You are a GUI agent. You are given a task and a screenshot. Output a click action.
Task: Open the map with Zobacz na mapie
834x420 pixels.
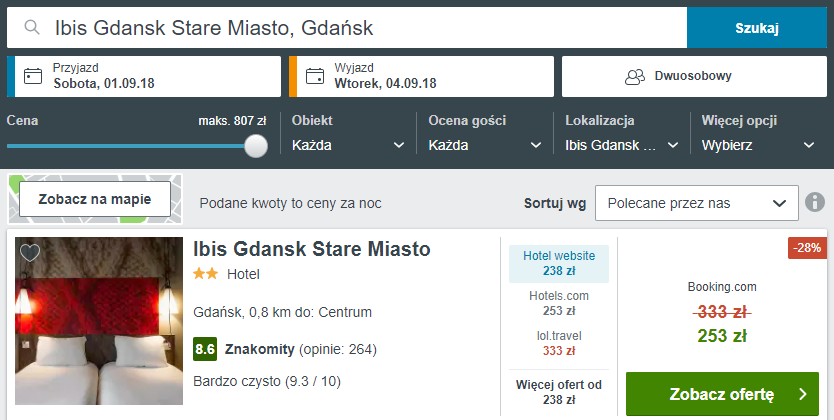tap(95, 199)
